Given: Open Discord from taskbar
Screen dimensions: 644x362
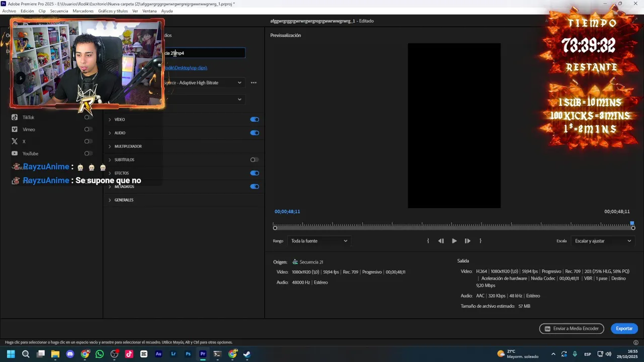Looking at the screenshot, I should pyautogui.click(x=70, y=354).
